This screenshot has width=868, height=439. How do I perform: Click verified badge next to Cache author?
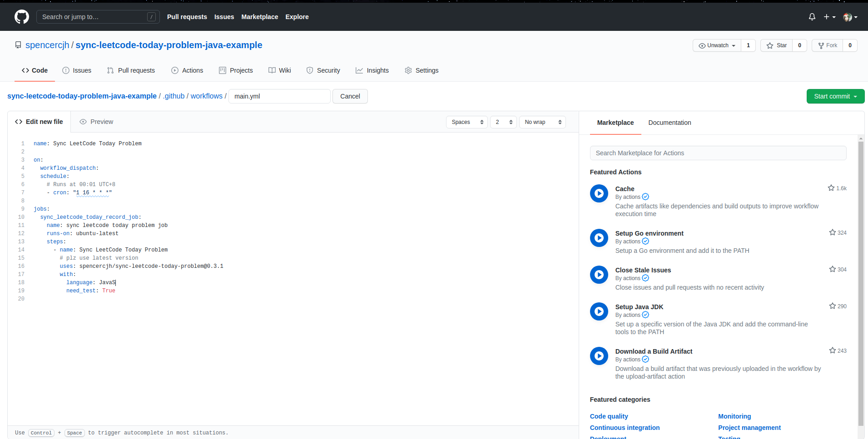coord(645,197)
